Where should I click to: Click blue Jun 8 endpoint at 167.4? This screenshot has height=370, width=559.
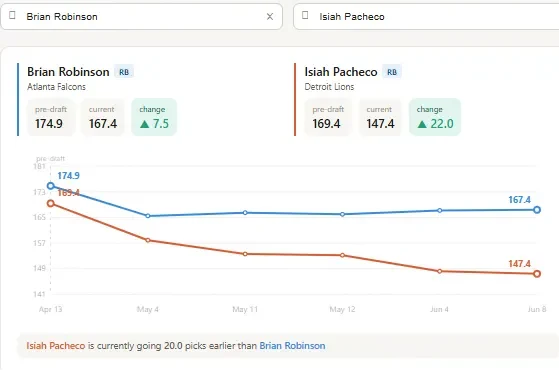pos(537,210)
